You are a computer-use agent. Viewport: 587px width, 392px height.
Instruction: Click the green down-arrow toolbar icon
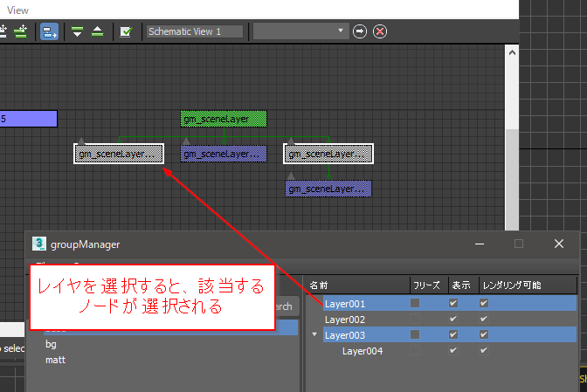point(78,31)
